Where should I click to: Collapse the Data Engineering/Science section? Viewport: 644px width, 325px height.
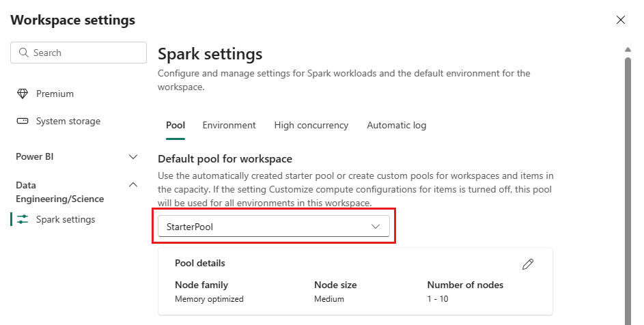(133, 185)
